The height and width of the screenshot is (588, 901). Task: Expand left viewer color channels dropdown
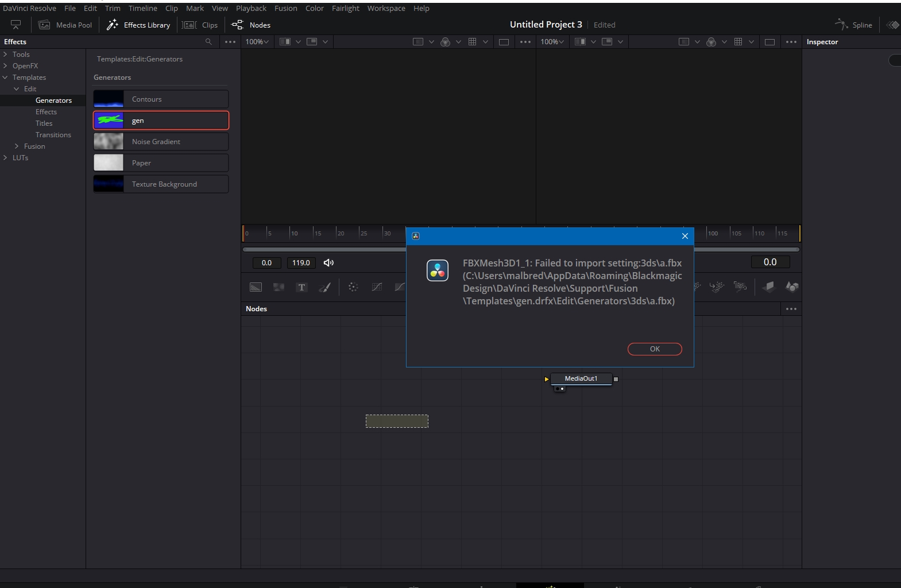(x=458, y=42)
